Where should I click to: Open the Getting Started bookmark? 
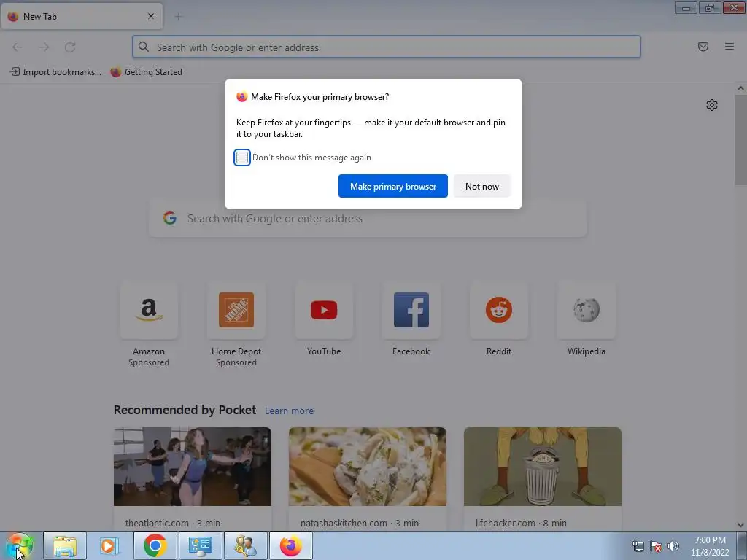(147, 72)
